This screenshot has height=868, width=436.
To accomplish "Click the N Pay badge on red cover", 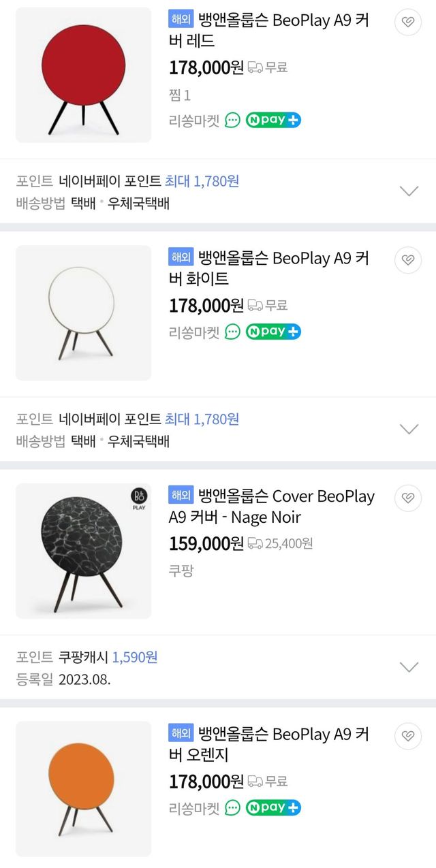I will (x=273, y=120).
